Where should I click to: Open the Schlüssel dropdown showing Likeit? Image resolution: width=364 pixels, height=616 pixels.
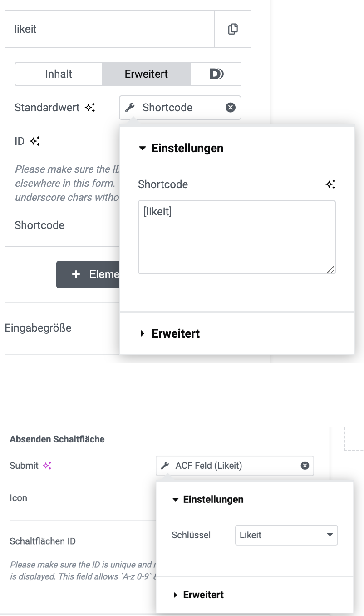pos(286,535)
